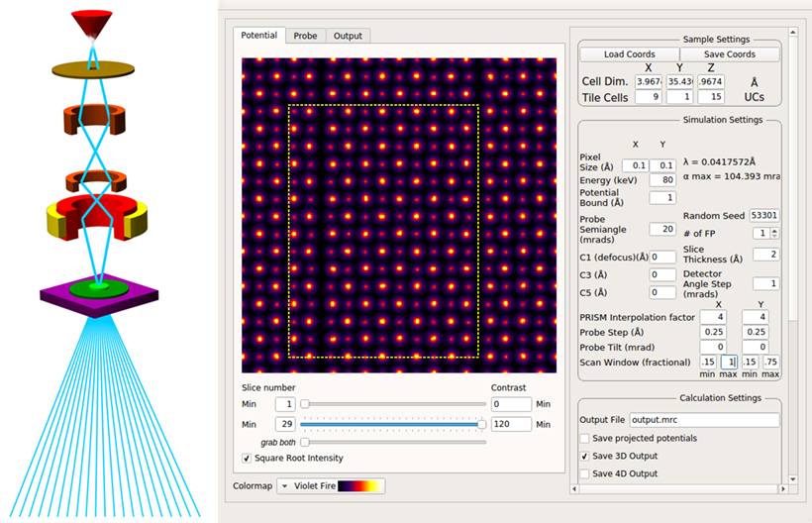The height and width of the screenshot is (523, 812).
Task: Click PRISM Interpolation factor X field
Action: (x=713, y=317)
